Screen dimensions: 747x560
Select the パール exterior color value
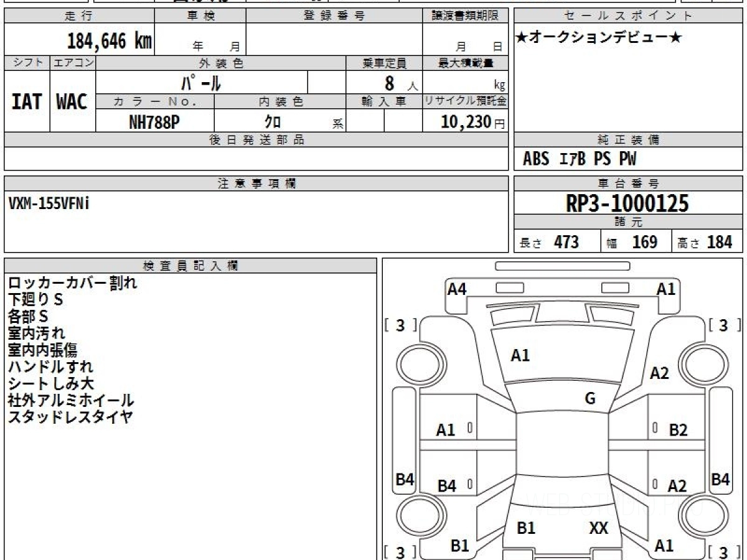coord(201,82)
